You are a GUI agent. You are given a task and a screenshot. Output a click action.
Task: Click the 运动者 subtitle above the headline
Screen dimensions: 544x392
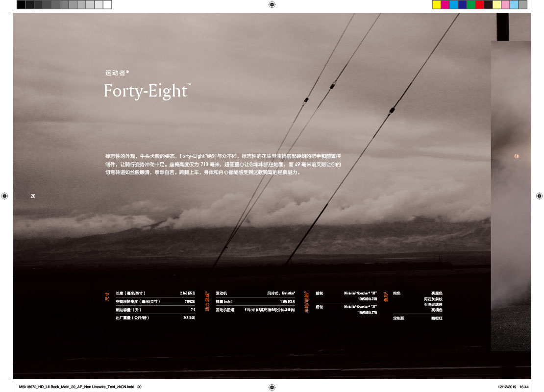click(x=117, y=73)
